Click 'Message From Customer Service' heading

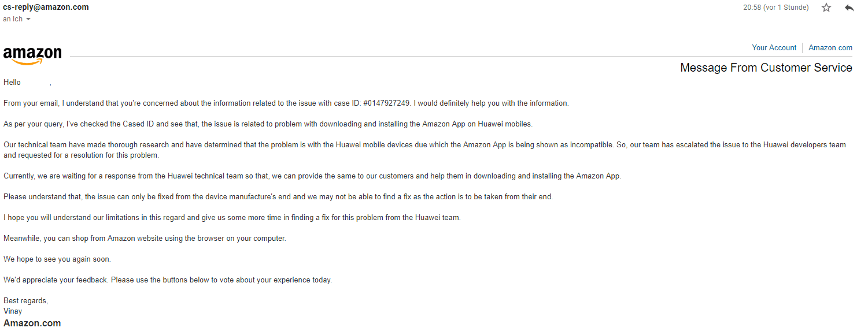[x=766, y=68]
